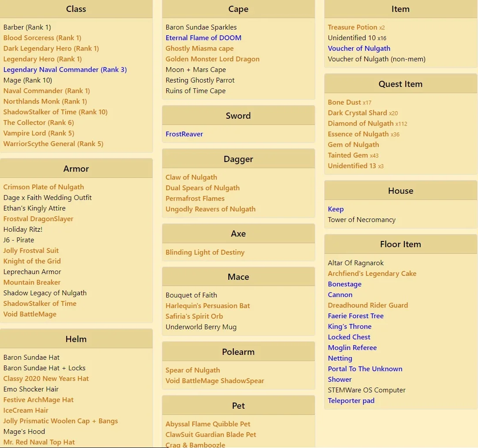Viewport: 478px width, 448px height.
Task: Click 'Altar Of Ragnarok' floor item text
Action: click(356, 263)
